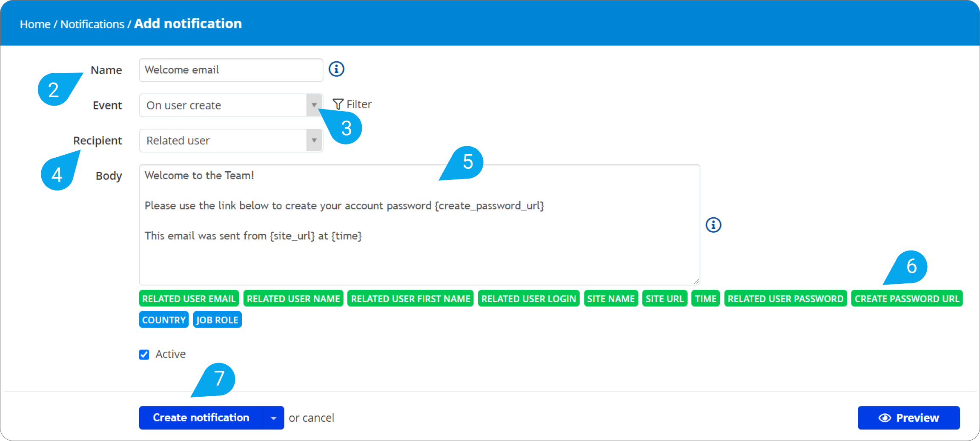Insert the RELATED USER PASSWORD token
980x441 pixels.
coord(785,298)
